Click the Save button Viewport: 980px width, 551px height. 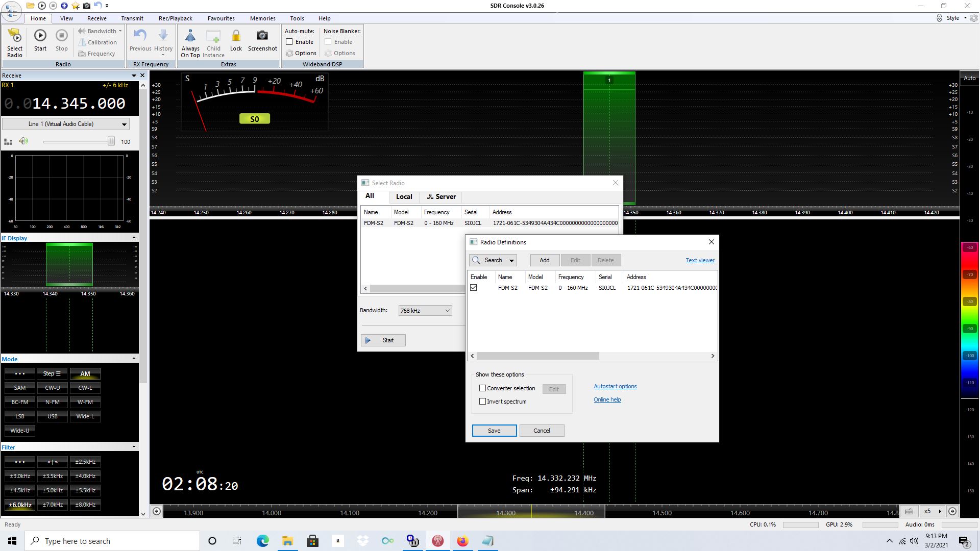(494, 431)
